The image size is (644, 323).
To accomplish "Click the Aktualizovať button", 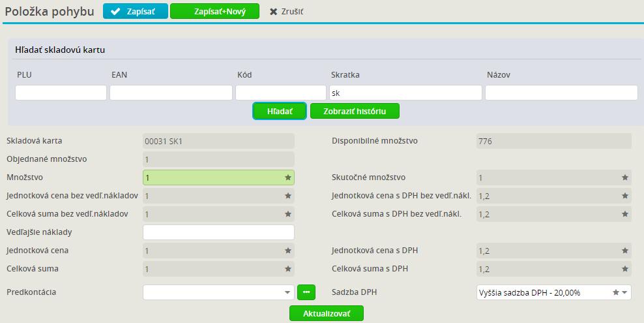I will (327, 314).
